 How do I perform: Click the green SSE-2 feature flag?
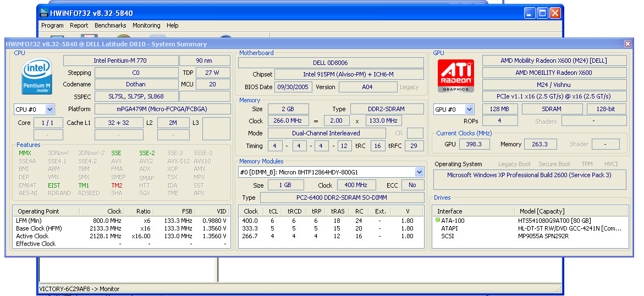point(147,153)
